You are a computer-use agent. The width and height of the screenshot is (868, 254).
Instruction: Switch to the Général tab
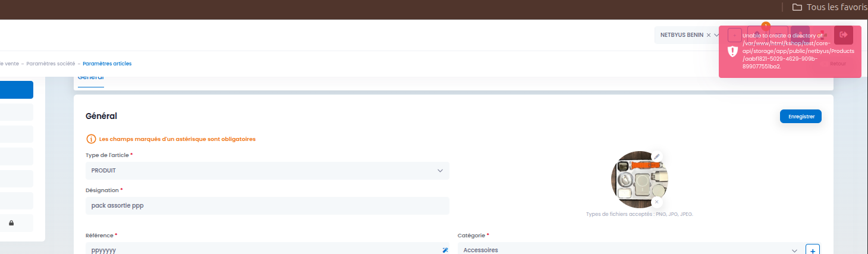[91, 78]
